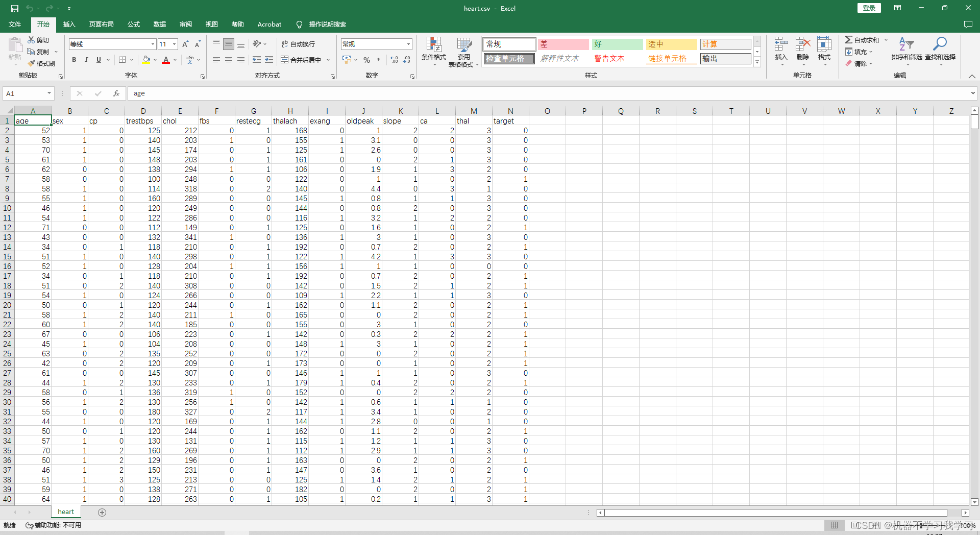Toggle align text right

[241, 60]
